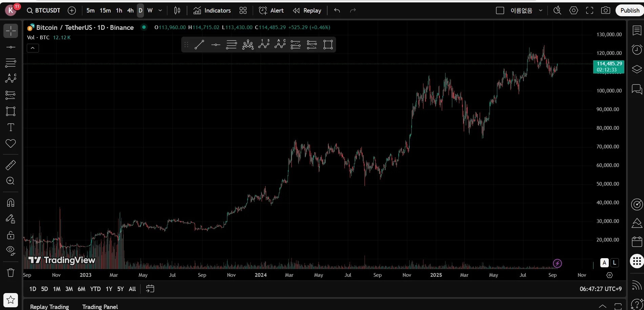Open the candle chart type selector
644x310 pixels.
point(177,11)
